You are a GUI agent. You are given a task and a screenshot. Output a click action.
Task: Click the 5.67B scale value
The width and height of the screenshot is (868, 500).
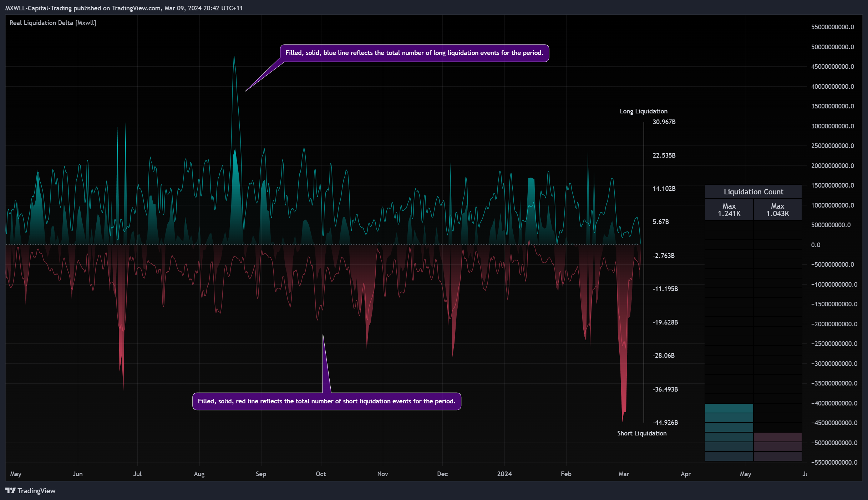tap(661, 222)
